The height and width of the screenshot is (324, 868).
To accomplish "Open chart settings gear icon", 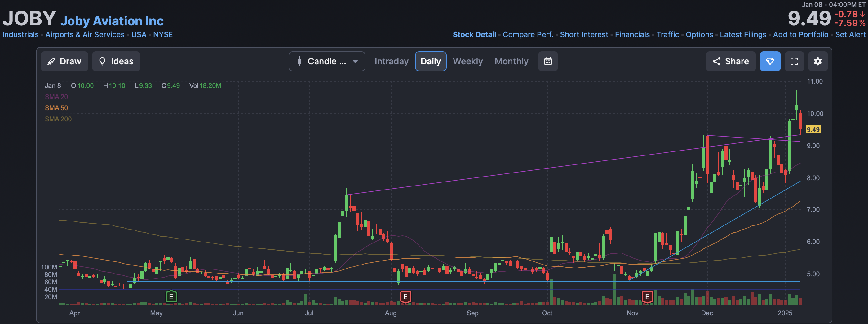I will click(x=818, y=61).
